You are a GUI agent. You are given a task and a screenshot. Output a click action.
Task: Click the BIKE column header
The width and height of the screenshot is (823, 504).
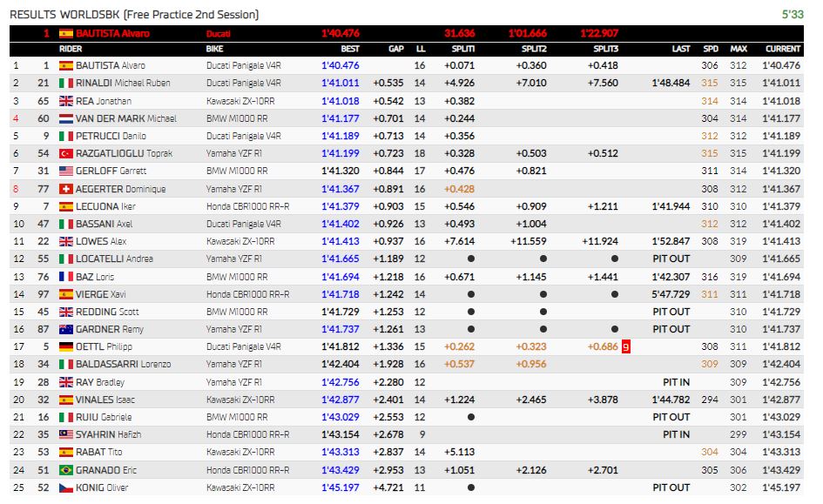[214, 49]
